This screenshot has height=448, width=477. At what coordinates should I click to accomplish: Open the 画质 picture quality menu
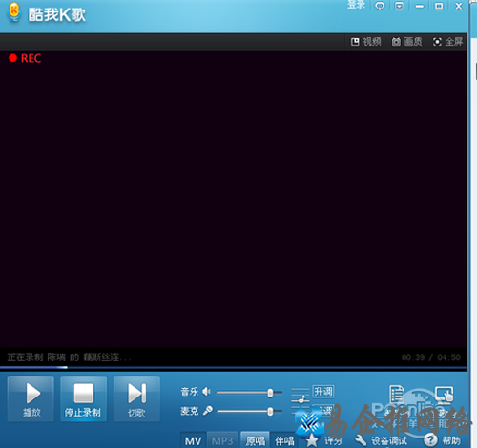tap(406, 42)
